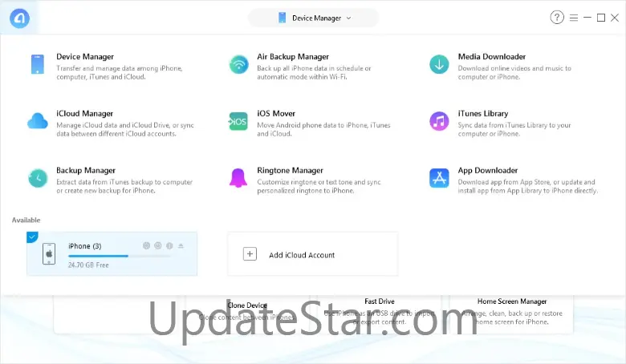Choose the 'iTunes Library' title text

point(483,114)
